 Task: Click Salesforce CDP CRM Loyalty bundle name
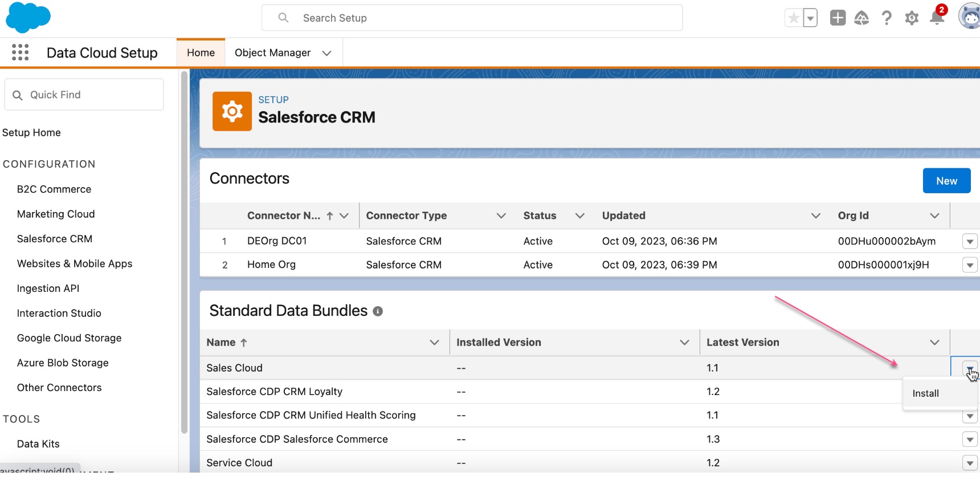coord(274,392)
